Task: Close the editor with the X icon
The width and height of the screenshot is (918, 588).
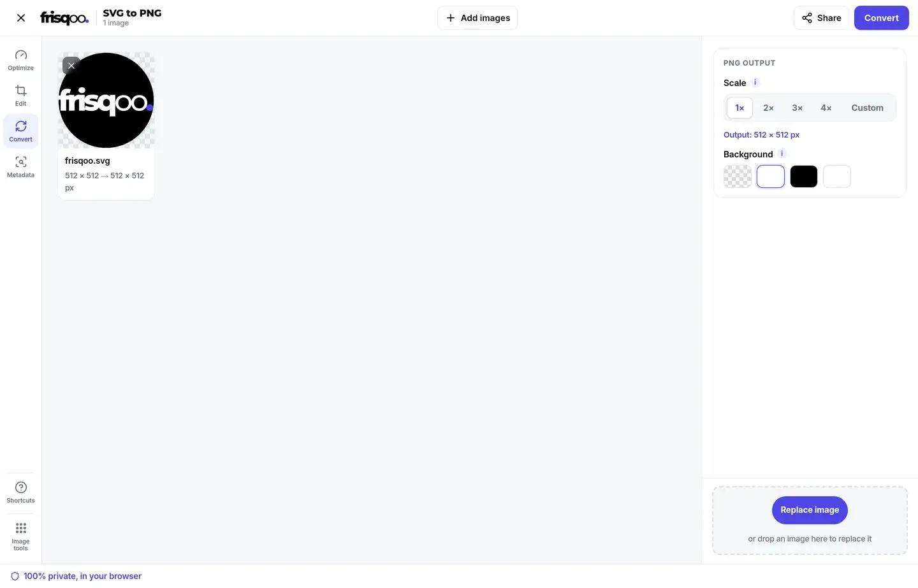Action: (21, 18)
